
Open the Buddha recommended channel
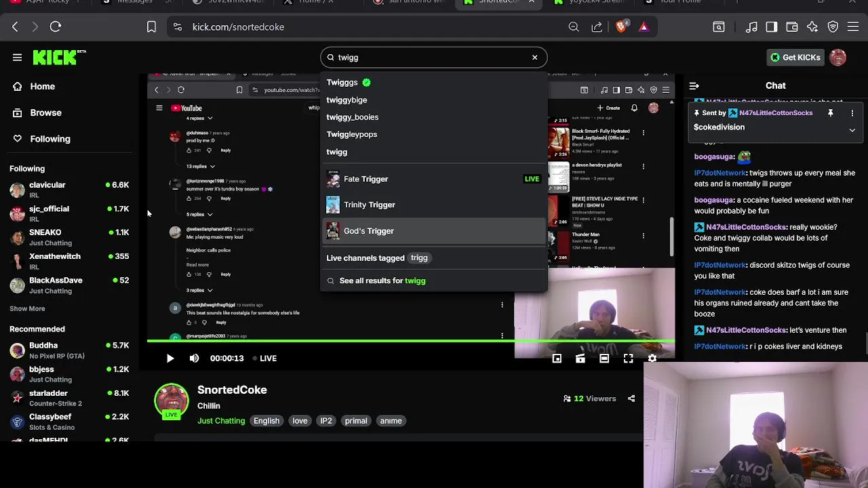pyautogui.click(x=69, y=350)
